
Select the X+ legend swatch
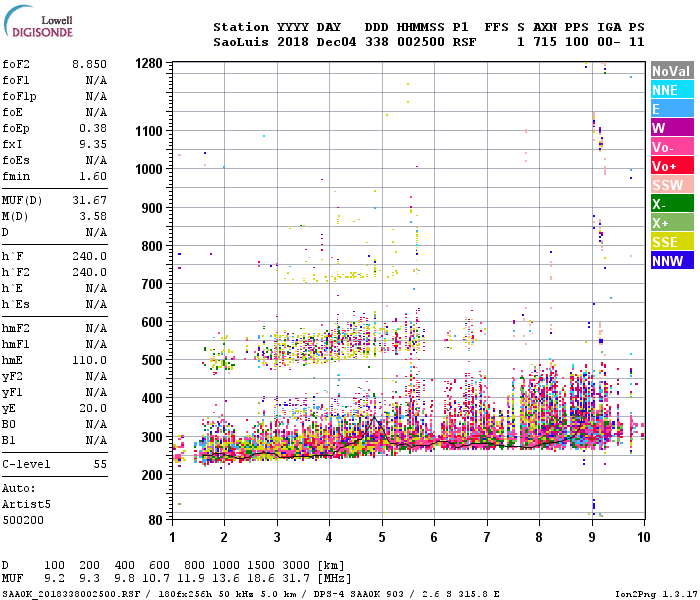point(672,223)
